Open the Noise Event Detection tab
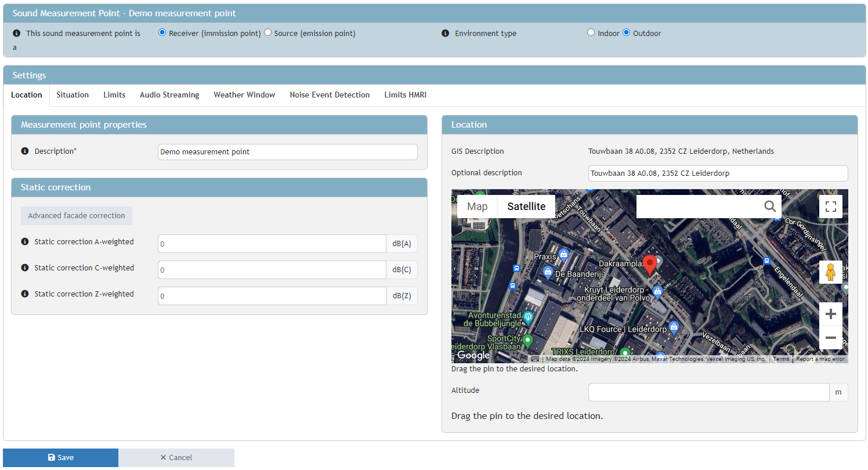Viewport: 868px width, 470px height. tap(330, 95)
